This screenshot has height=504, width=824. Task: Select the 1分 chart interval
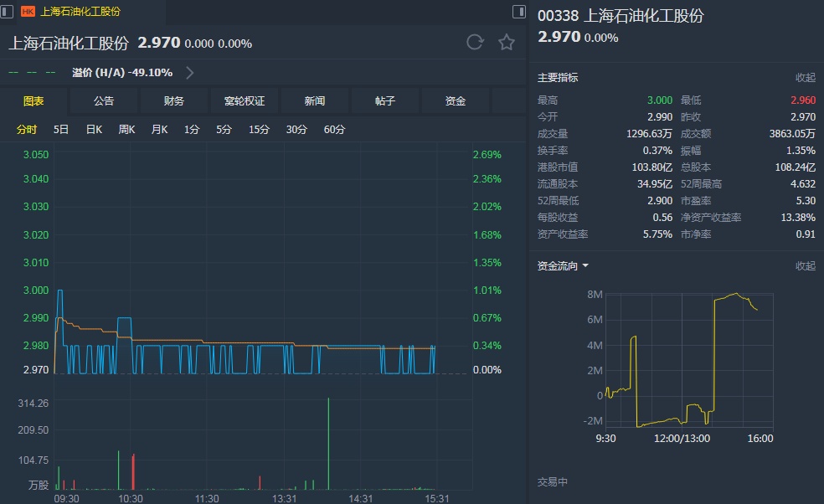coord(192,129)
